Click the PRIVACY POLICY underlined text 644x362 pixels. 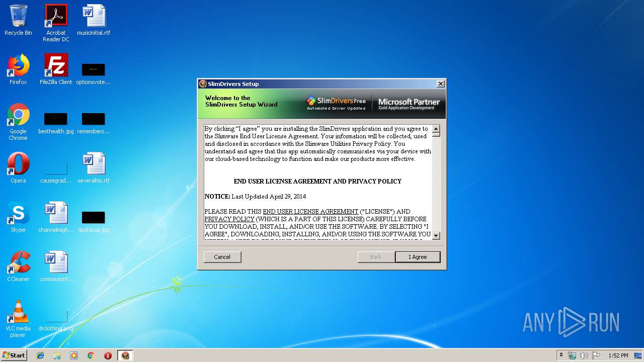229,219
